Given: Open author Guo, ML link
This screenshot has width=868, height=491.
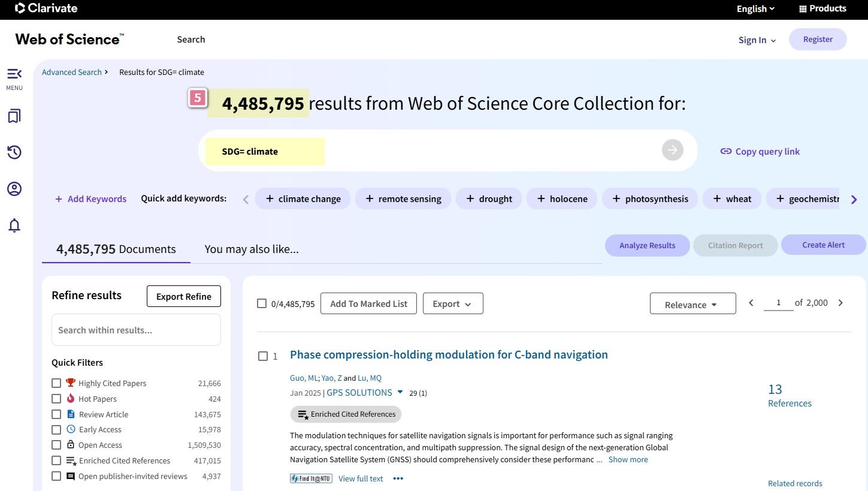Looking at the screenshot, I should (304, 378).
